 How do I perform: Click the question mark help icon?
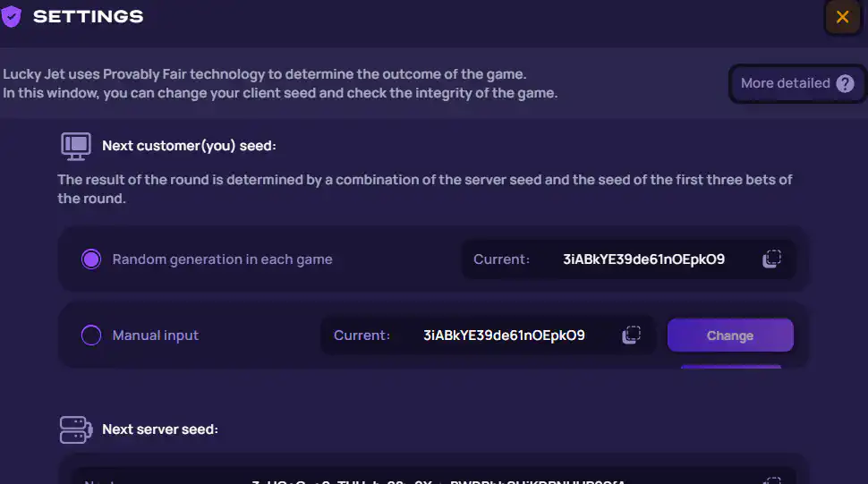(845, 83)
